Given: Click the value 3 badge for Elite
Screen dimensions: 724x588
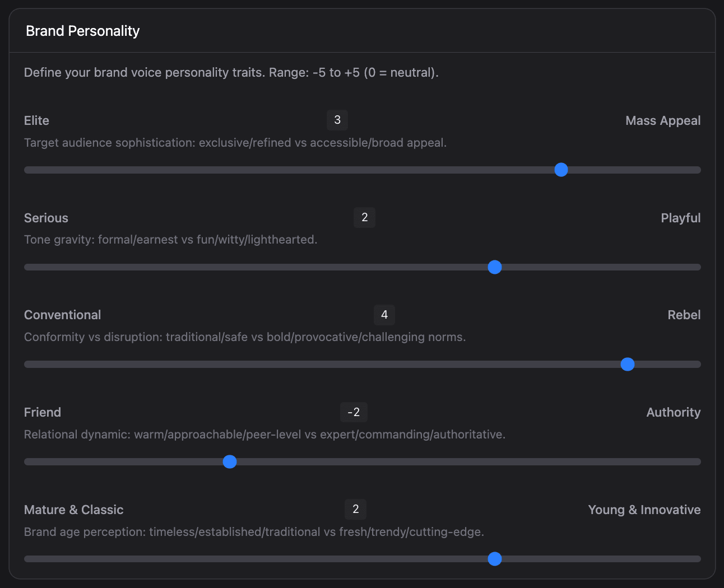Looking at the screenshot, I should (337, 120).
